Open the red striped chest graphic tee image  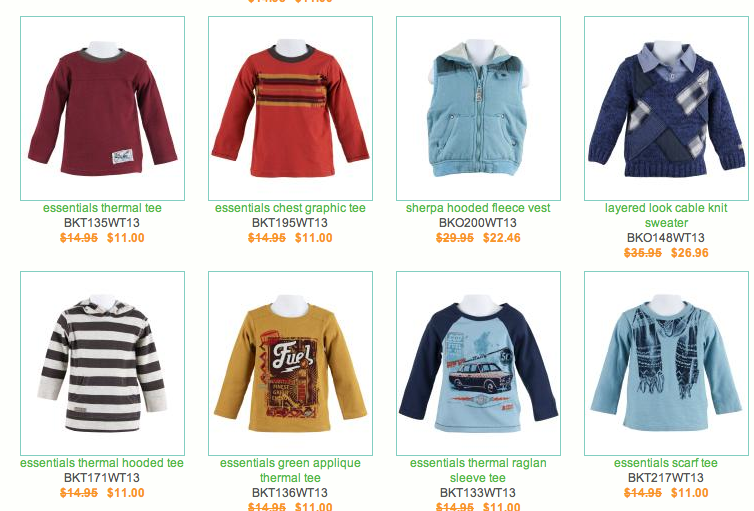290,109
